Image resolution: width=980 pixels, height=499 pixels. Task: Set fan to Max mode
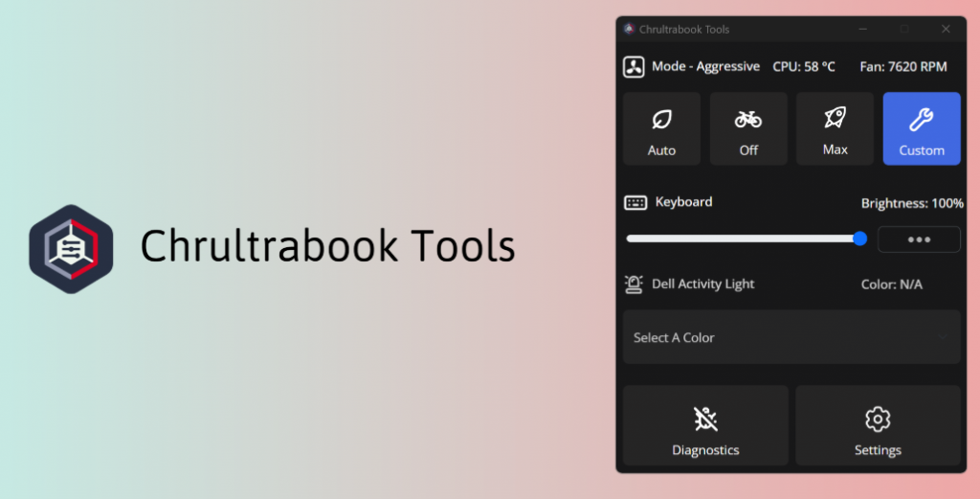pos(835,128)
